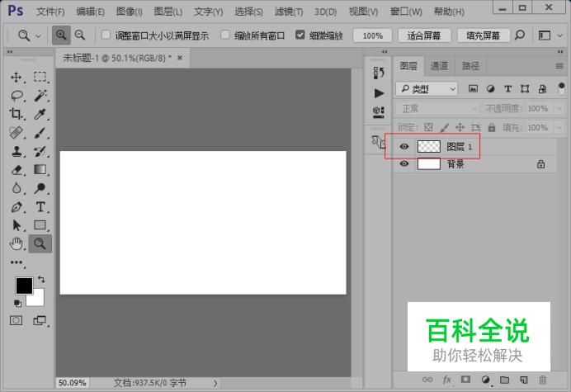The image size is (571, 392).
Task: Delete layer with trash icon
Action: 543,380
